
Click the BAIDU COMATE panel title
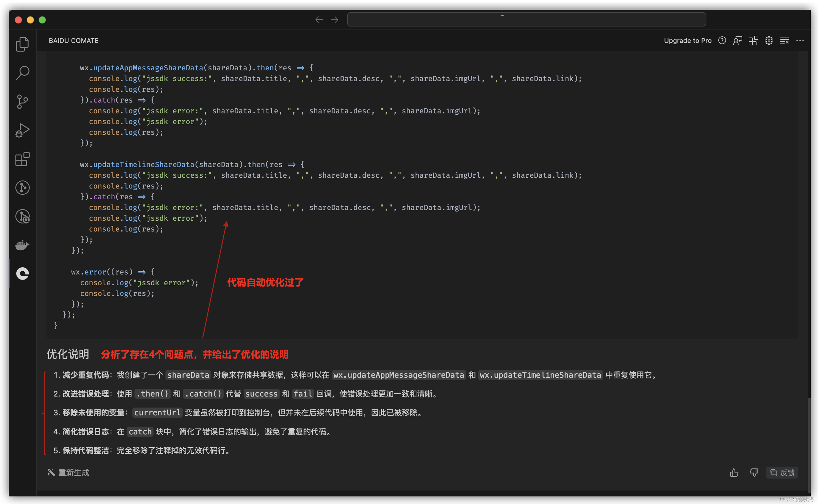coord(74,40)
